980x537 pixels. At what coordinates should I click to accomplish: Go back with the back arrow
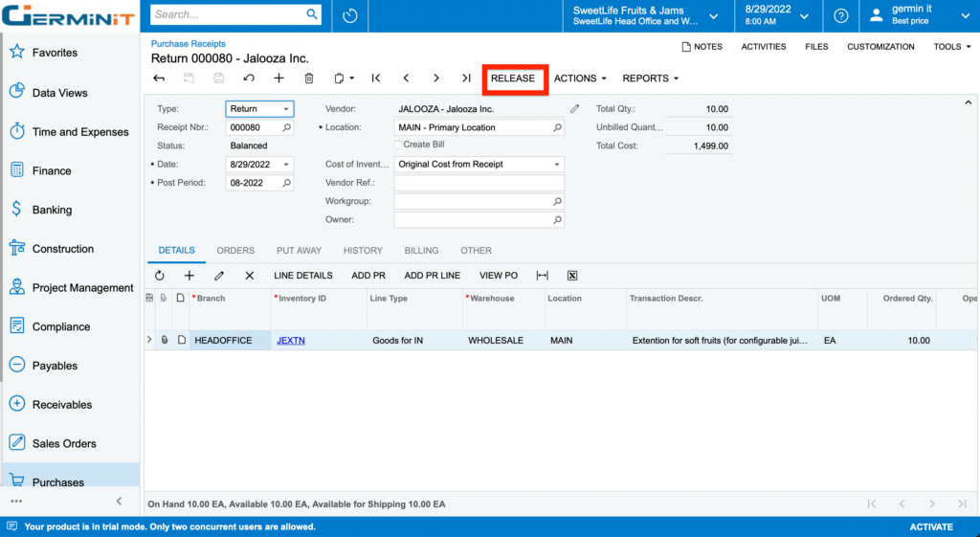[159, 78]
